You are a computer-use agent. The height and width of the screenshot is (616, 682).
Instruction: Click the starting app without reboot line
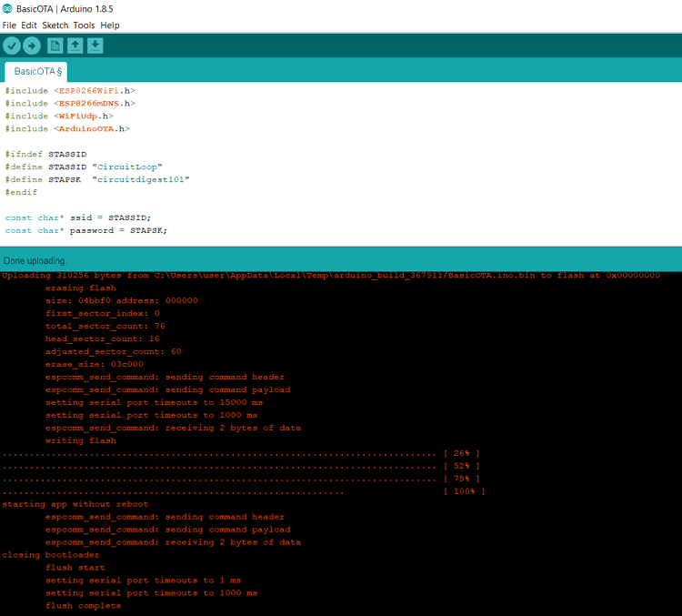click(x=75, y=504)
